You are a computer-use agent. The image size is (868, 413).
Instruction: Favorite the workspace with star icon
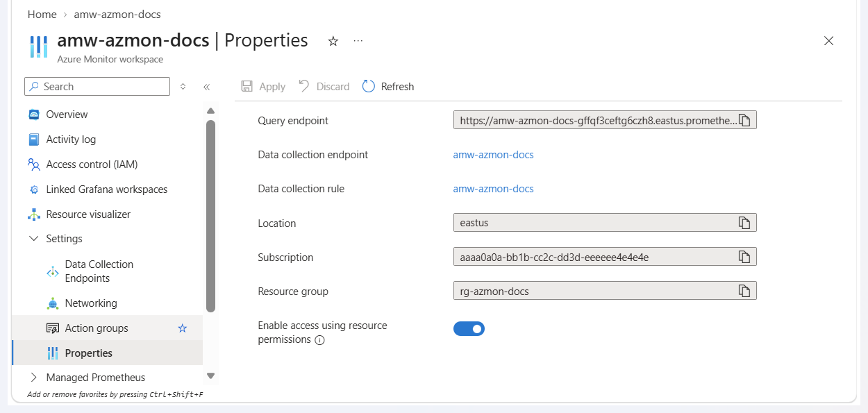click(x=333, y=42)
